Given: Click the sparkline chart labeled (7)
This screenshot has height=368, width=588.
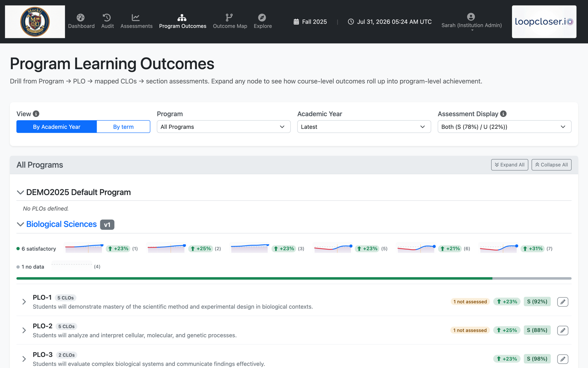Looking at the screenshot, I should 499,248.
